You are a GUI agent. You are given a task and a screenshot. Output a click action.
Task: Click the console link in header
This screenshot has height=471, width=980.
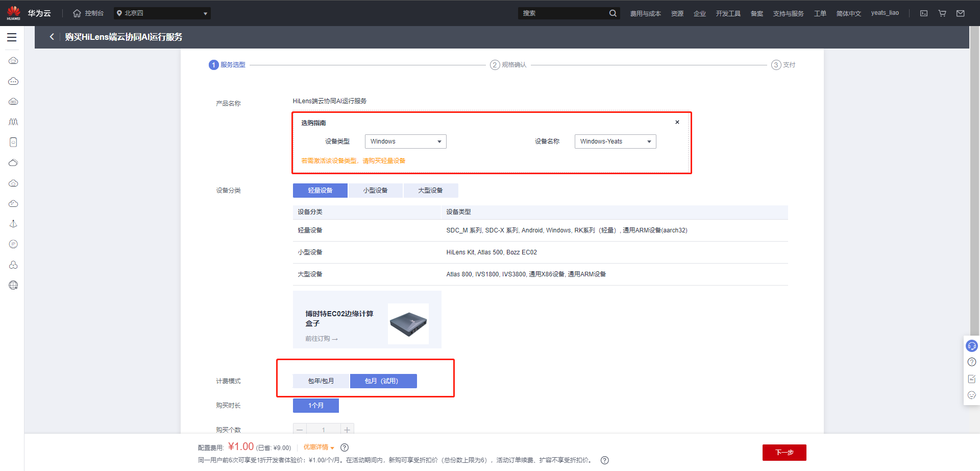click(94, 13)
